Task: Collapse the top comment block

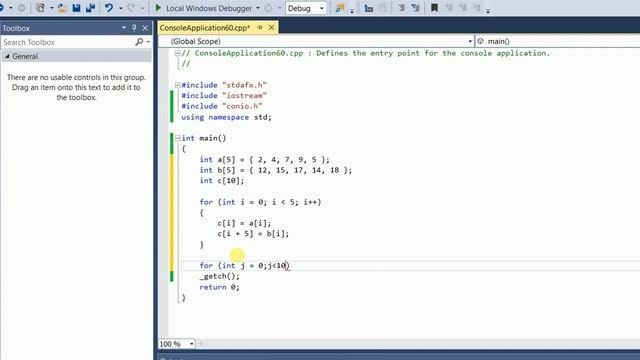Action: [x=178, y=53]
